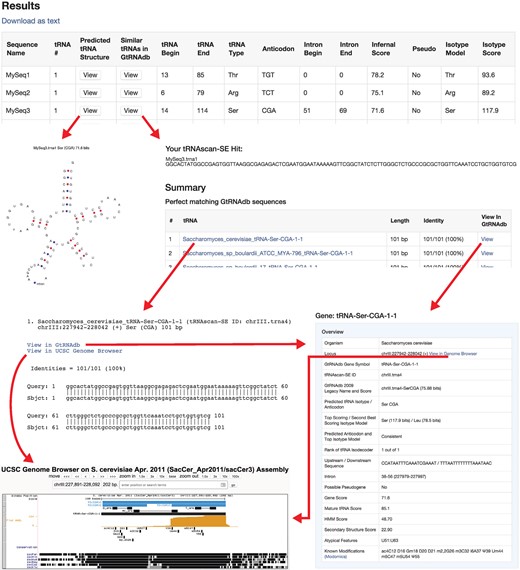Click the Length column header in summary
520x570 pixels.
tap(400, 221)
